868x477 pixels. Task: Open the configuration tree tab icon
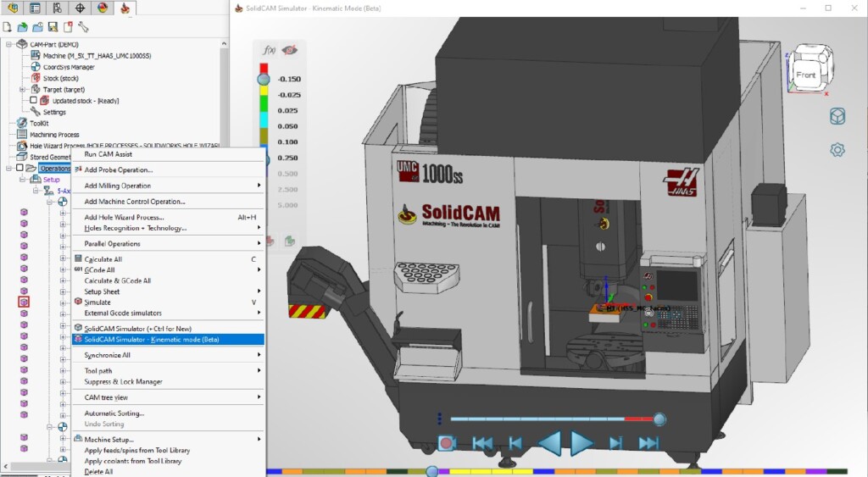point(57,8)
